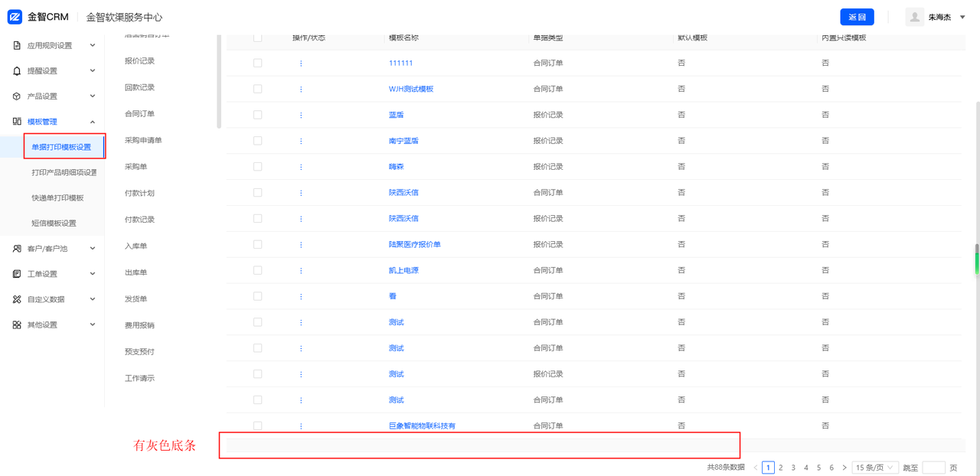980x476 pixels.
Task: Open three-dot menu for 陕西沃信 合同订单 row
Action: (301, 193)
